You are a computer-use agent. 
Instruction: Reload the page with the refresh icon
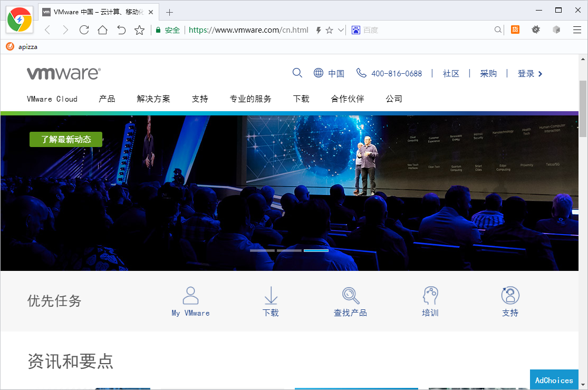point(84,30)
